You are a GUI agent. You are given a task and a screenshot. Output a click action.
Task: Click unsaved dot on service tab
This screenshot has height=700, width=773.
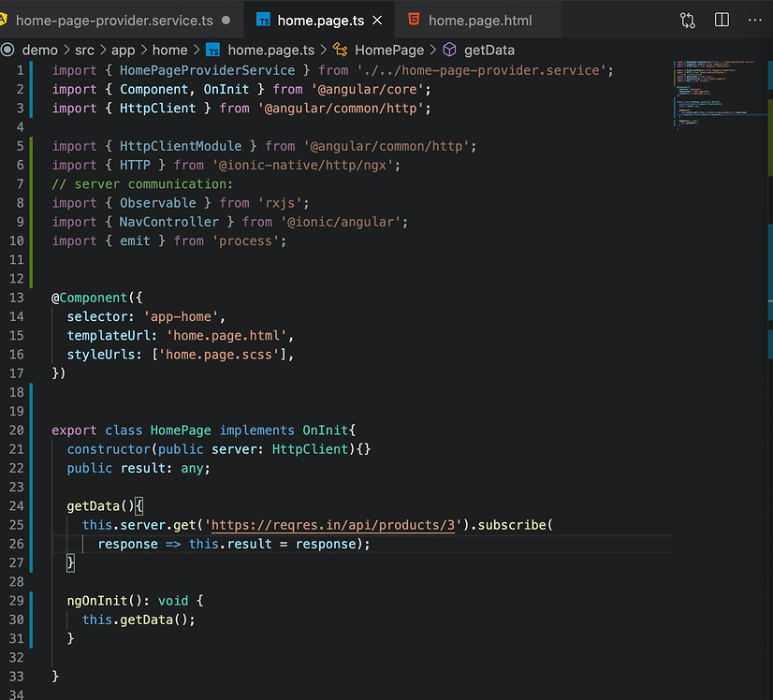226,21
